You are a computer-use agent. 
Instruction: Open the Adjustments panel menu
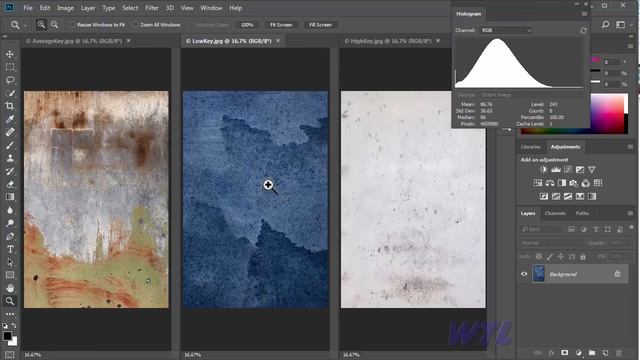click(630, 147)
